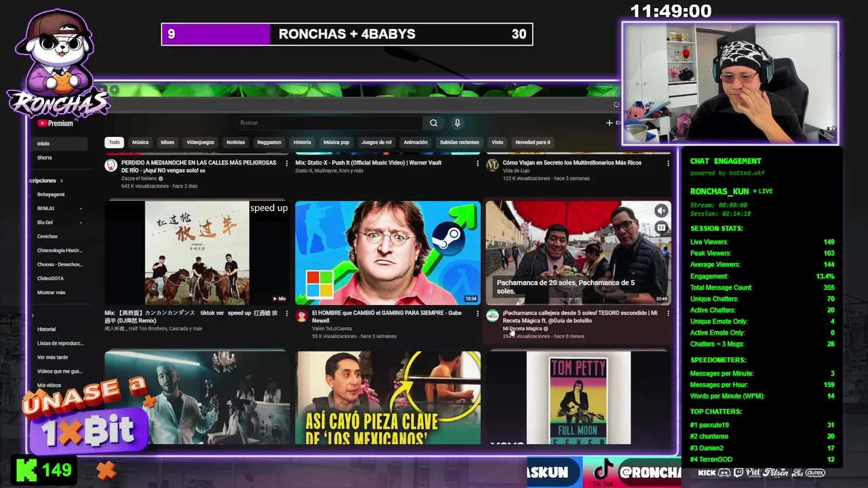Click top chatter paxxulo19 in chat panel
Image resolution: width=868 pixels, height=488 pixels.
coord(709,426)
